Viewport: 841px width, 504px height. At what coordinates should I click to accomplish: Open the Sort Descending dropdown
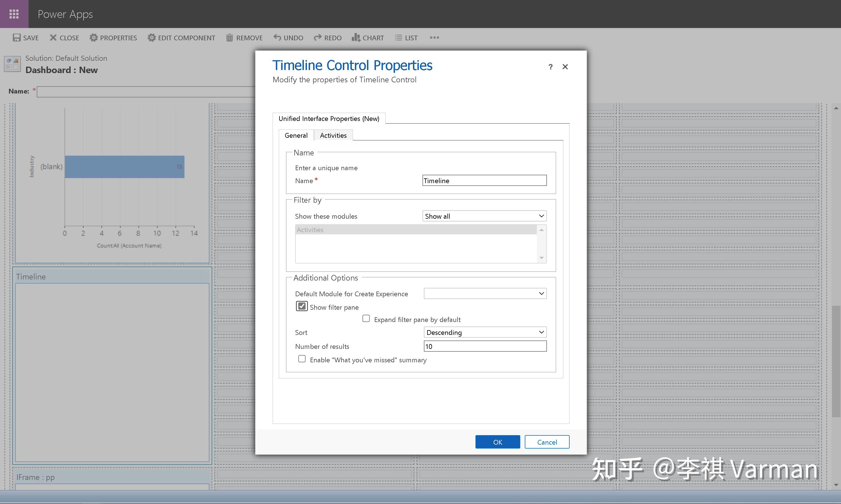pyautogui.click(x=485, y=332)
